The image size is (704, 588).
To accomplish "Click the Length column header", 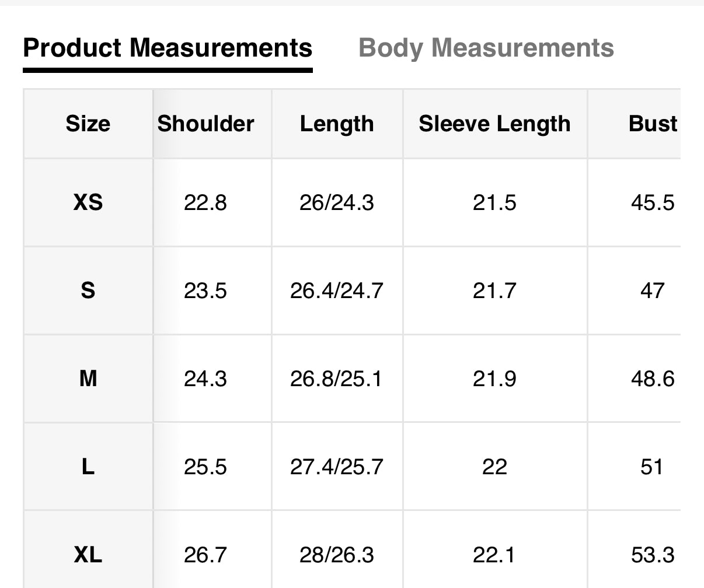I will tap(337, 124).
